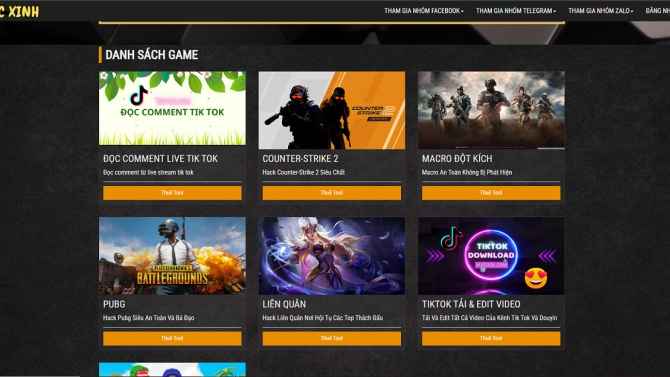Click the DANH SÁCH GAME heading
Image resolution: width=670 pixels, height=377 pixels.
152,55
